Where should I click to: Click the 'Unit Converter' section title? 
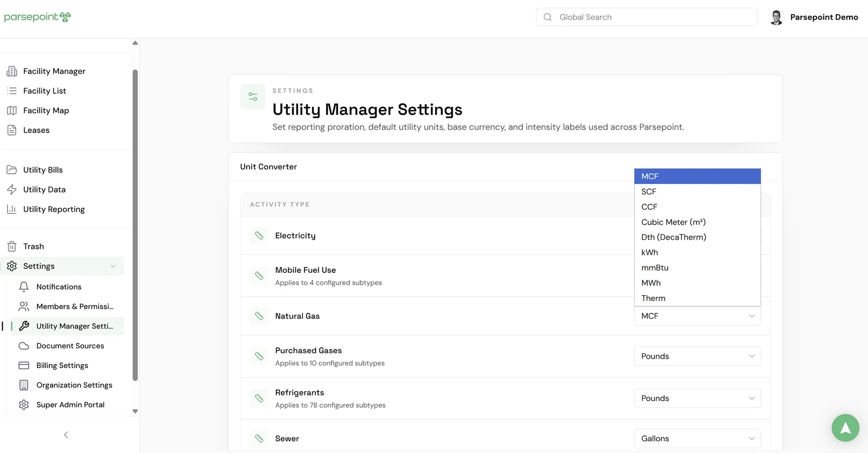coord(269,167)
